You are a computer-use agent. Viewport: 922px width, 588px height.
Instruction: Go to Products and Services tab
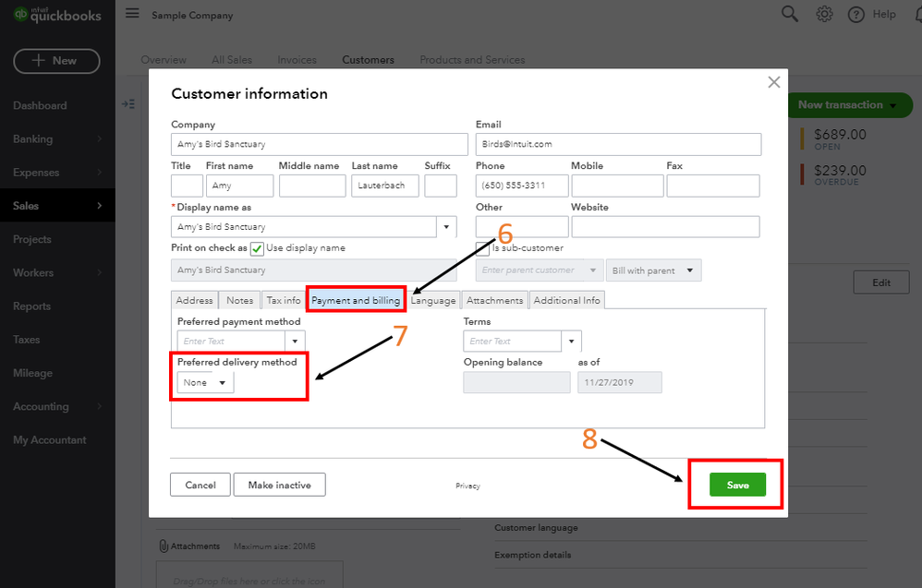click(472, 60)
